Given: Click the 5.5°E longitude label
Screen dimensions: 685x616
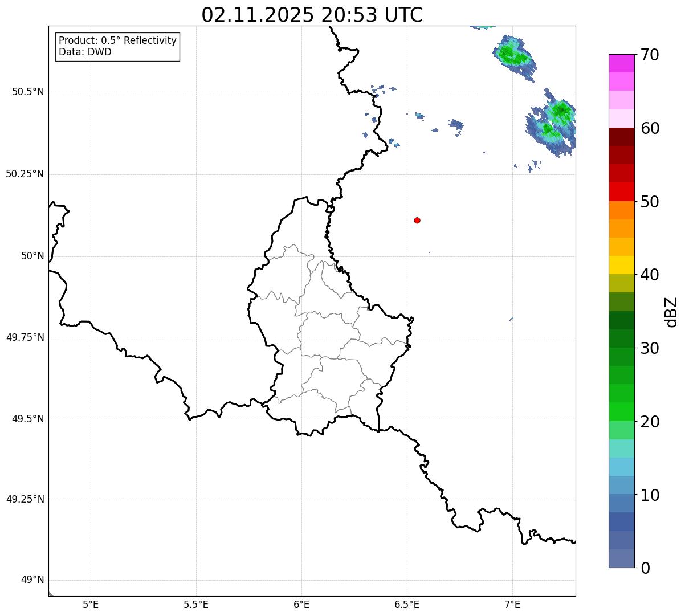Looking at the screenshot, I should [196, 605].
